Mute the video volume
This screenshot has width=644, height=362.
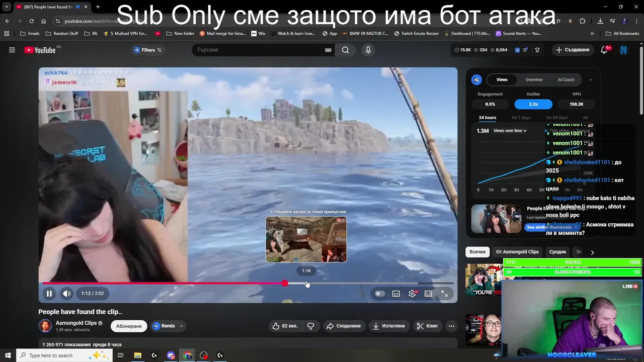pos(67,294)
